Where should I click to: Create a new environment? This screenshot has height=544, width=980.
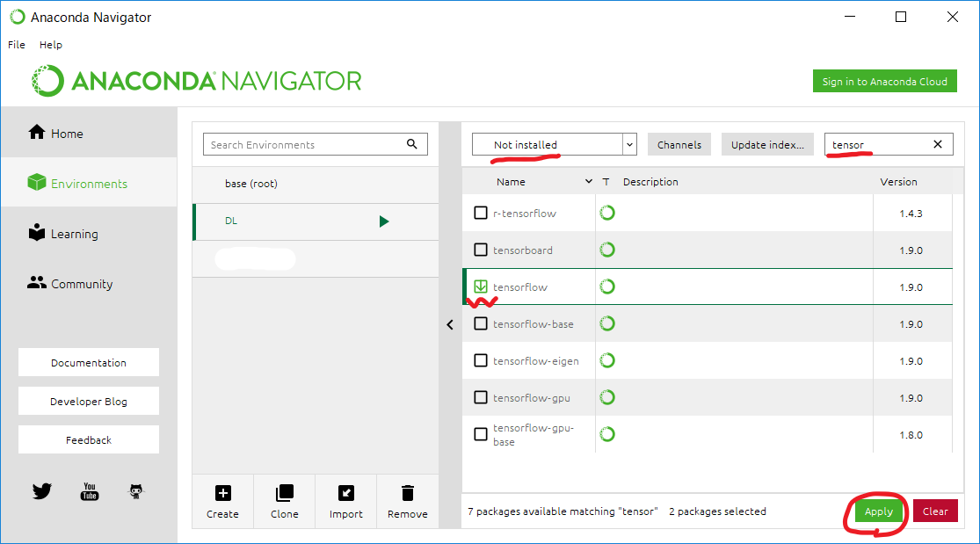click(222, 501)
